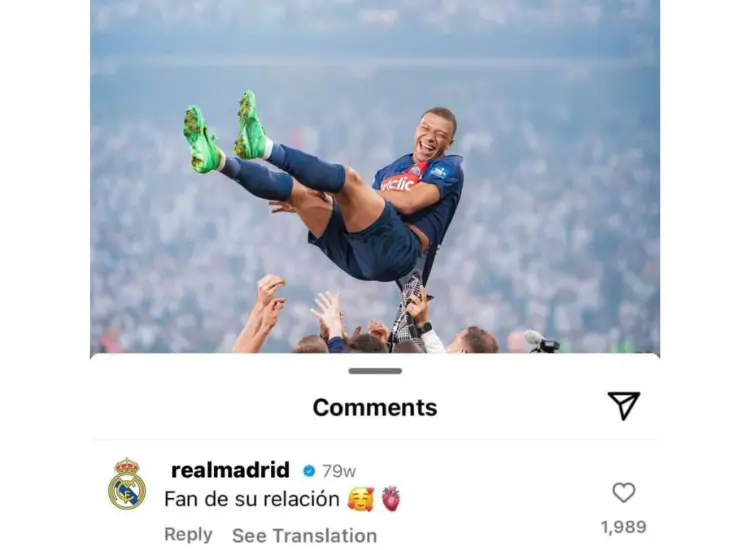Click the player's green football boots
Image resolution: width=750 pixels, height=550 pixels.
(225, 132)
